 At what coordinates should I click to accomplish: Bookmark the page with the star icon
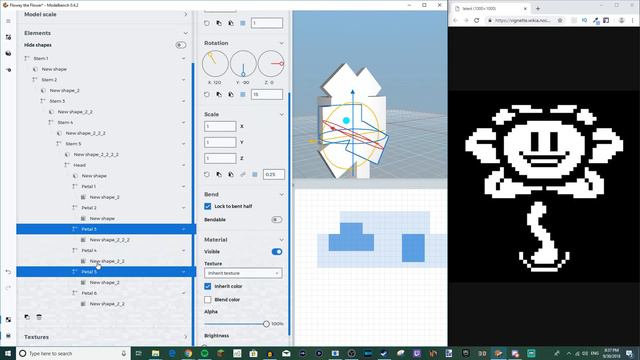[x=560, y=20]
